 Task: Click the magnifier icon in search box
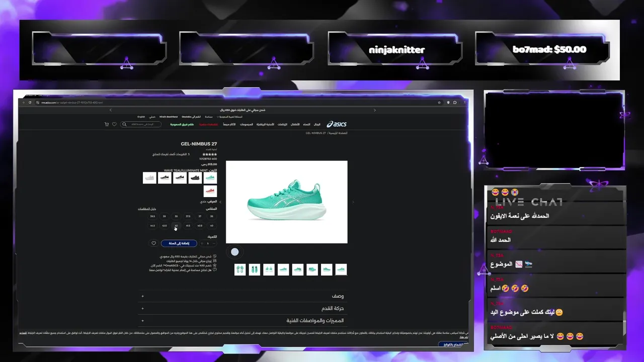[124, 124]
